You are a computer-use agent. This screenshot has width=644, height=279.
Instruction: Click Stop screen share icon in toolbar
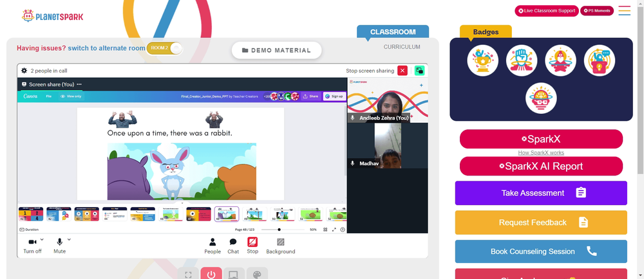(252, 246)
